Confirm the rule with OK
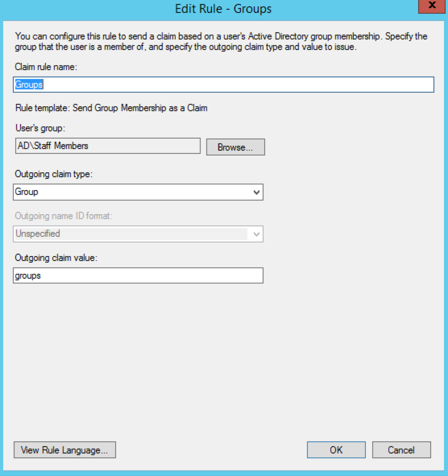448x476 pixels. pyautogui.click(x=336, y=450)
